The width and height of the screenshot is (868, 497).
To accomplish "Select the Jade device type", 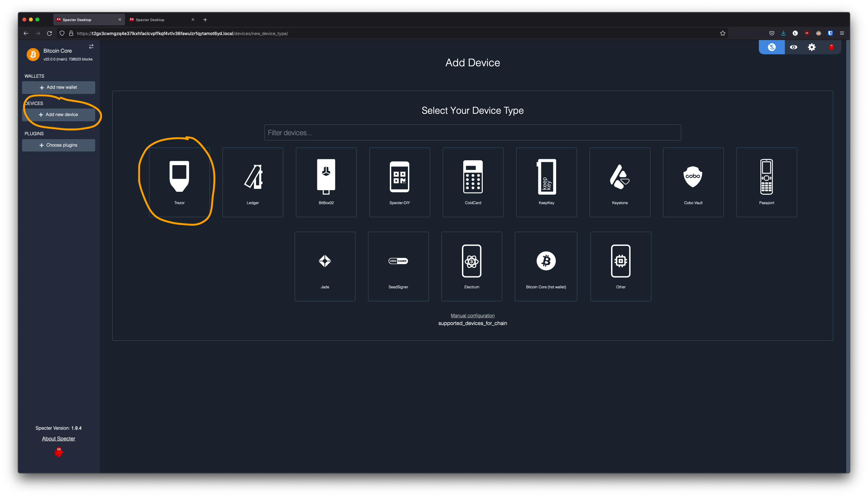I will point(325,266).
